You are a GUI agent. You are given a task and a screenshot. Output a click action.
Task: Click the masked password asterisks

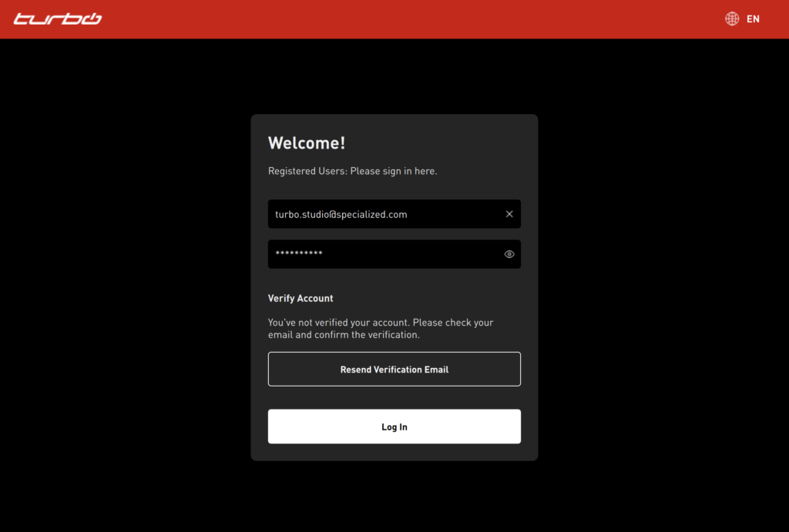299,254
